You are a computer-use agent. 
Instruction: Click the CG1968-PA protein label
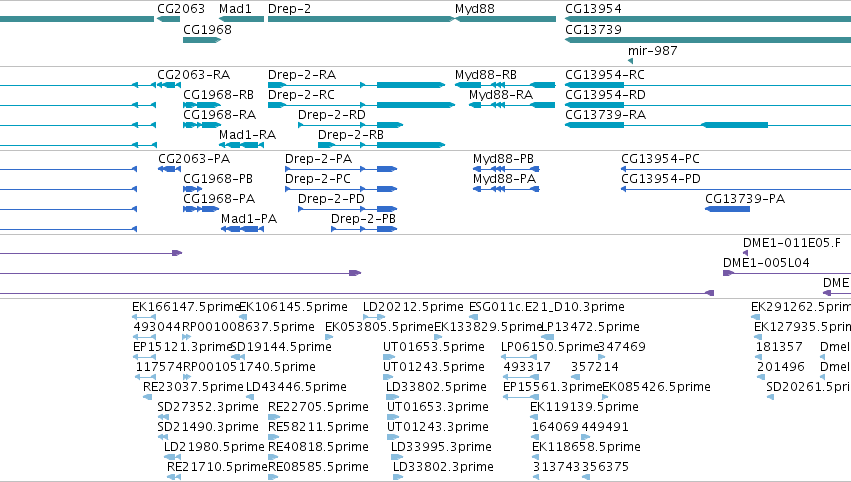pos(219,199)
